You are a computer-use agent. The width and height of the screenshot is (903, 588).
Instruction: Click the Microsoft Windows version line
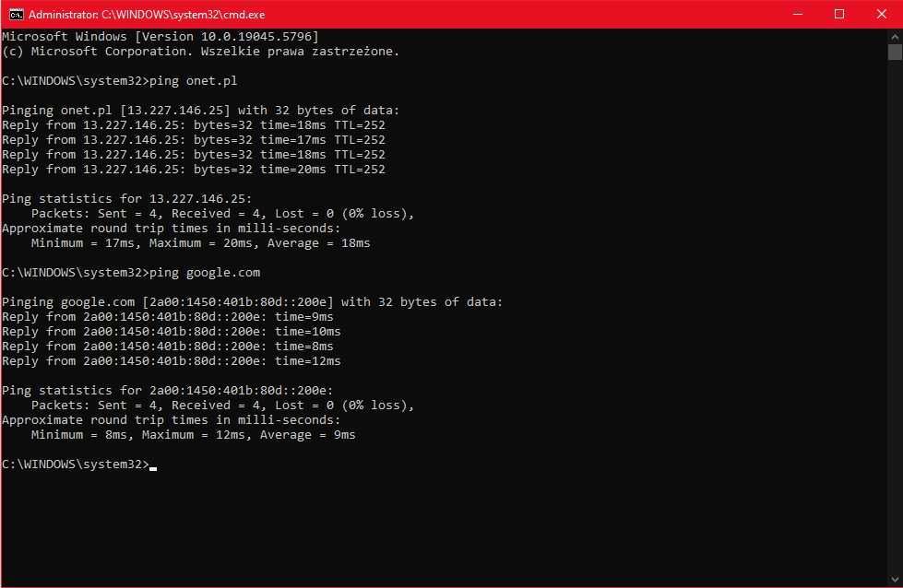click(160, 37)
